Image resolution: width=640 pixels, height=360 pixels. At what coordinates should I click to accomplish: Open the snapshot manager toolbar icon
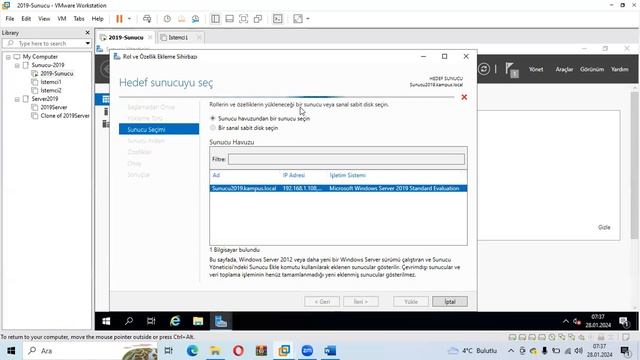point(196,19)
